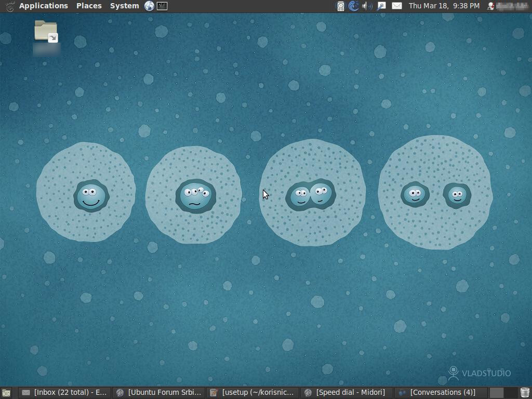Bring up the Conversations (4) window

coord(439,392)
